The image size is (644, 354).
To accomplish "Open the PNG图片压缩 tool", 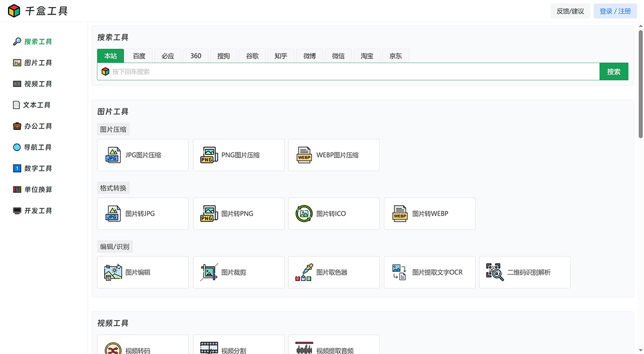I will [238, 155].
